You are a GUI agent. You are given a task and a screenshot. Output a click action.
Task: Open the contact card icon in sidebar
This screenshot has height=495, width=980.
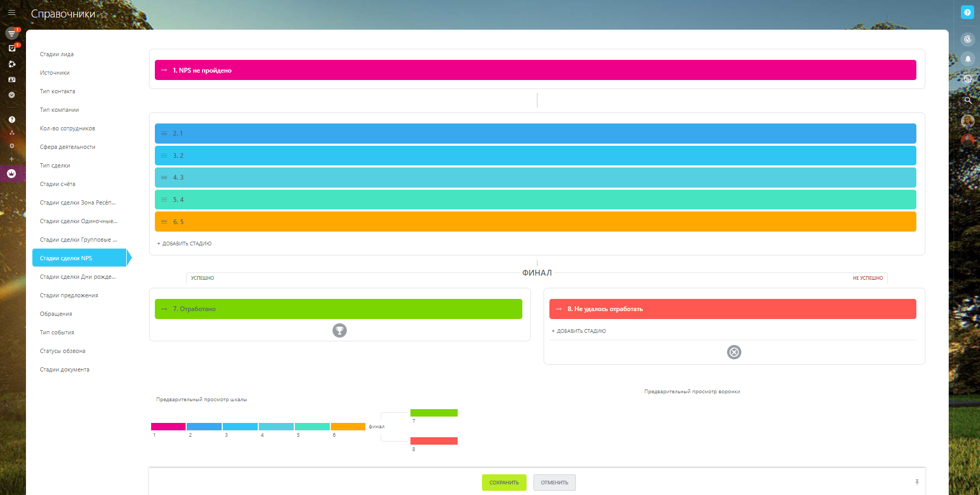tap(12, 79)
